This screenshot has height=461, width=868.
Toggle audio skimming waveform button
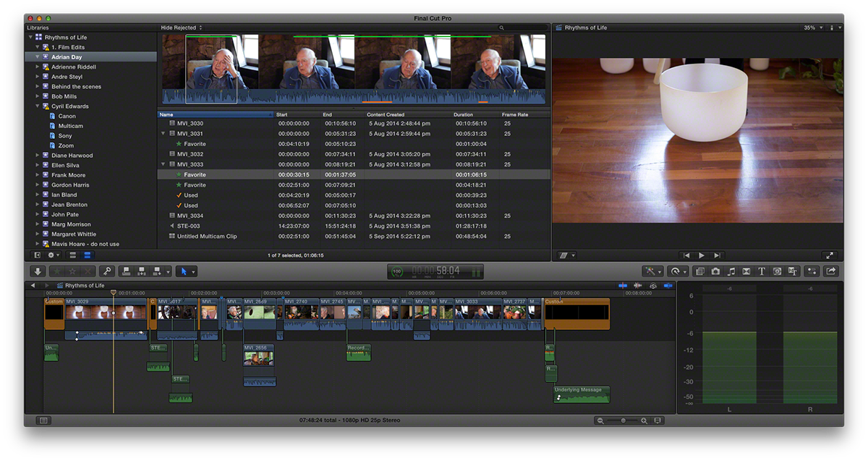pos(638,286)
